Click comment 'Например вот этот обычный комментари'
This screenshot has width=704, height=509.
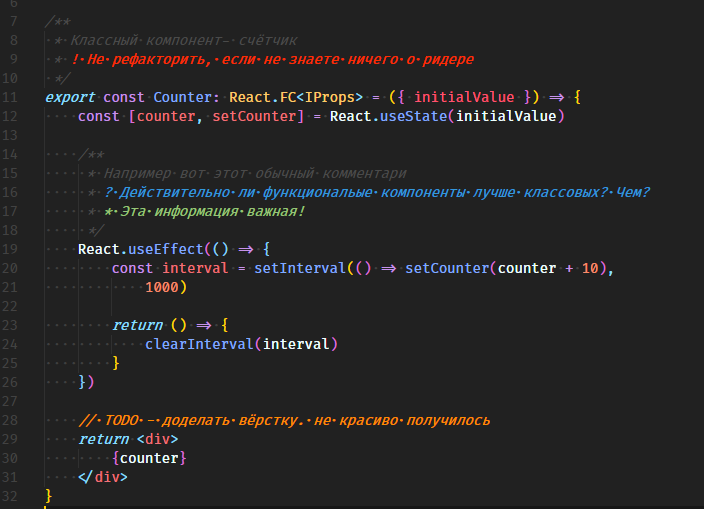[255, 173]
